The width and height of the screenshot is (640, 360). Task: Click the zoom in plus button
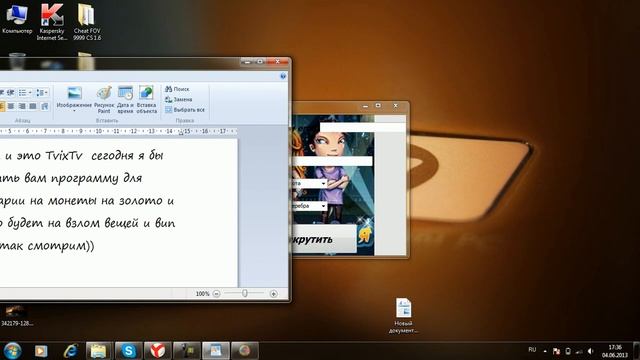pyautogui.click(x=273, y=293)
